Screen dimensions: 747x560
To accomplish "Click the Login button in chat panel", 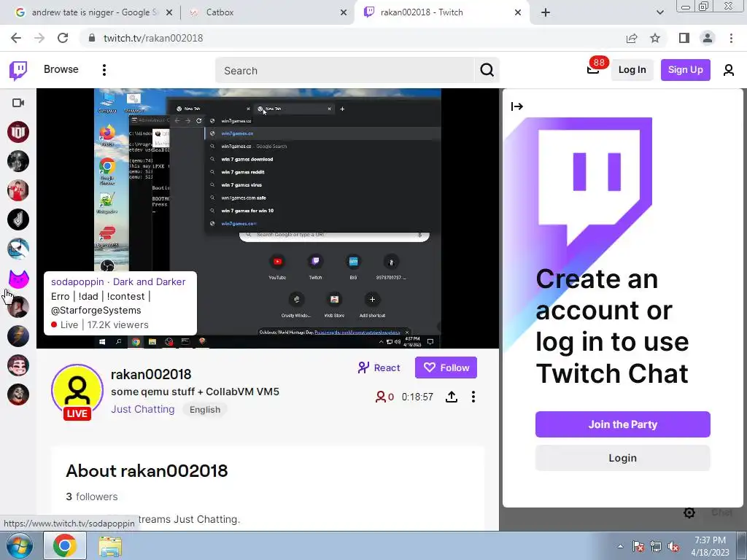I will [x=623, y=458].
